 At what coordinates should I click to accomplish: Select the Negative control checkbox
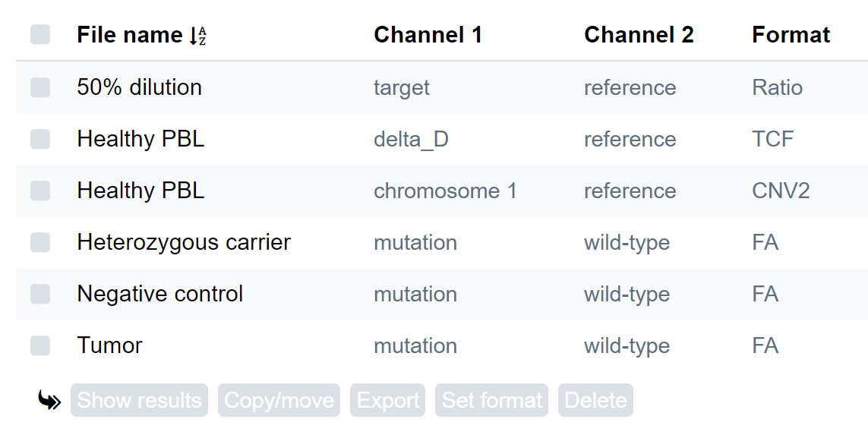click(40, 294)
